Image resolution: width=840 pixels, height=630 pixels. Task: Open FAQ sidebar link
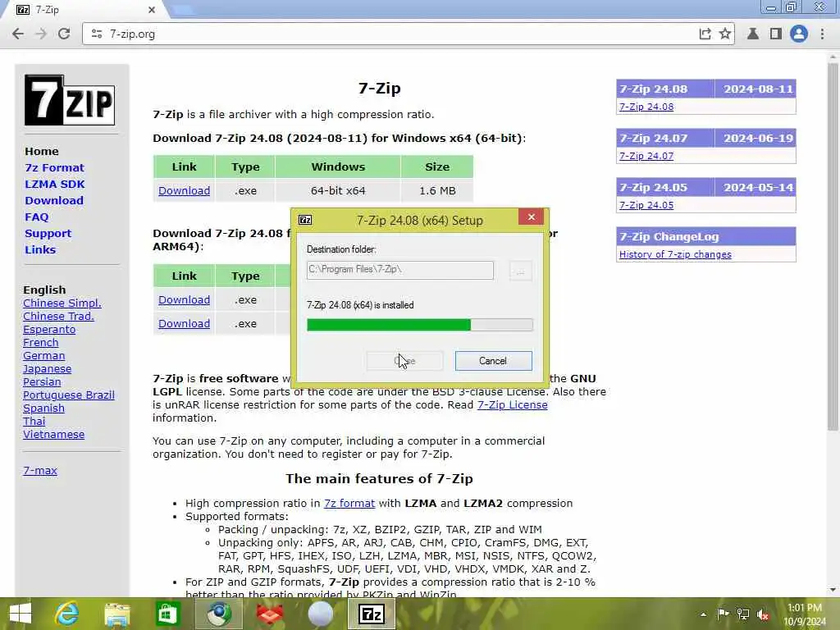(x=36, y=217)
